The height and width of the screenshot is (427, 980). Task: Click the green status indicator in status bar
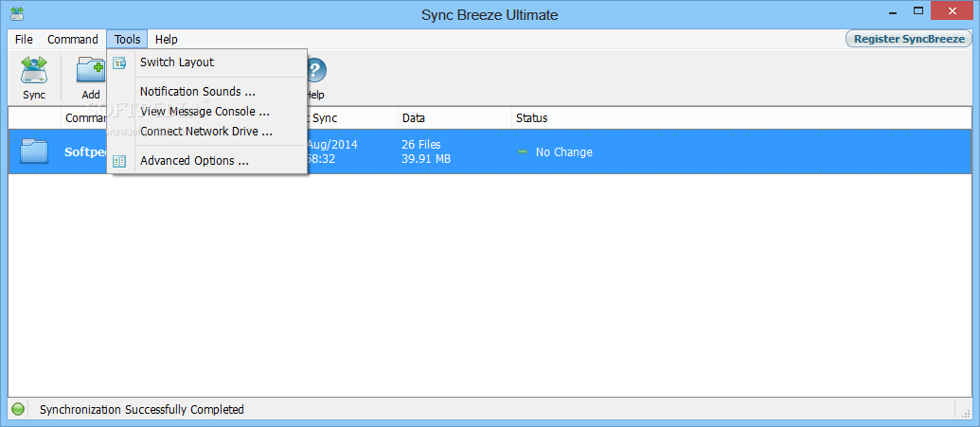tap(18, 410)
